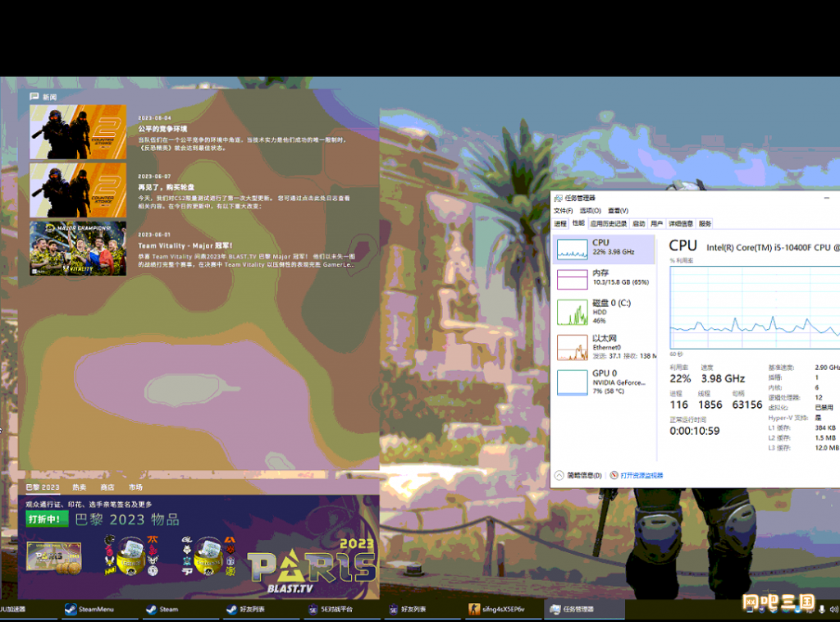Open the 服务 tab in Task Manager

(705, 223)
